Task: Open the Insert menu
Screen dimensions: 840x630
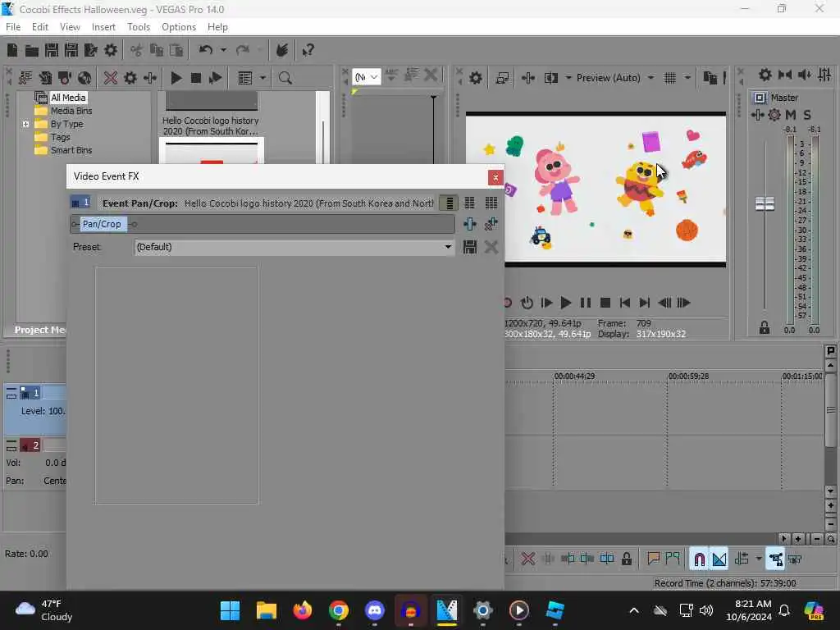Action: (x=103, y=27)
